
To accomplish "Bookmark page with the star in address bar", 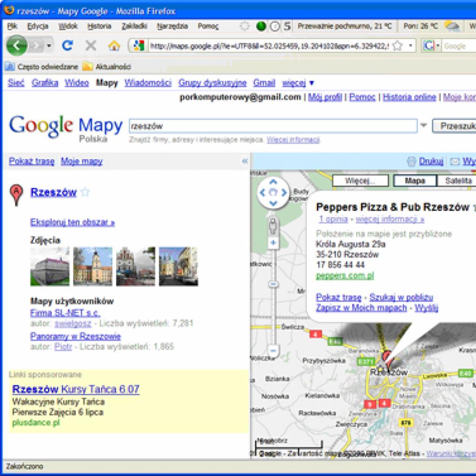I will pyautogui.click(x=397, y=46).
